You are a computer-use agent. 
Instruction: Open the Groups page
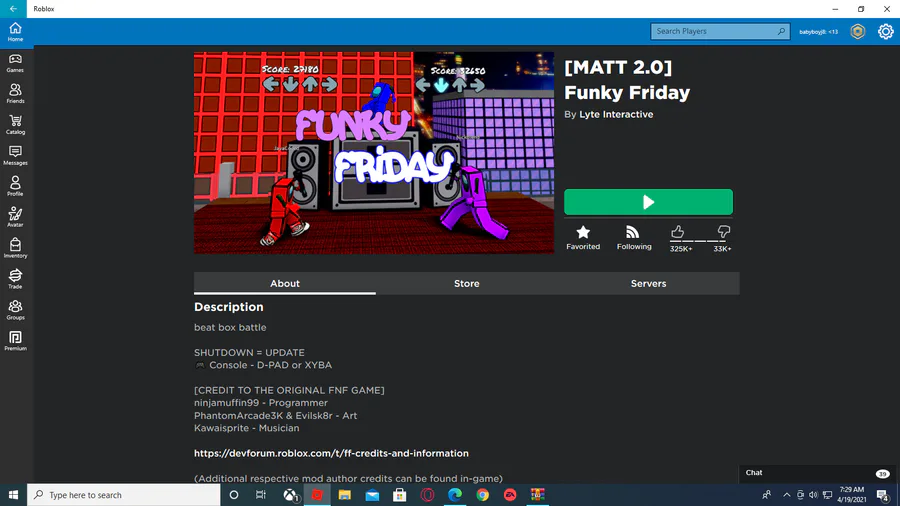pyautogui.click(x=15, y=310)
